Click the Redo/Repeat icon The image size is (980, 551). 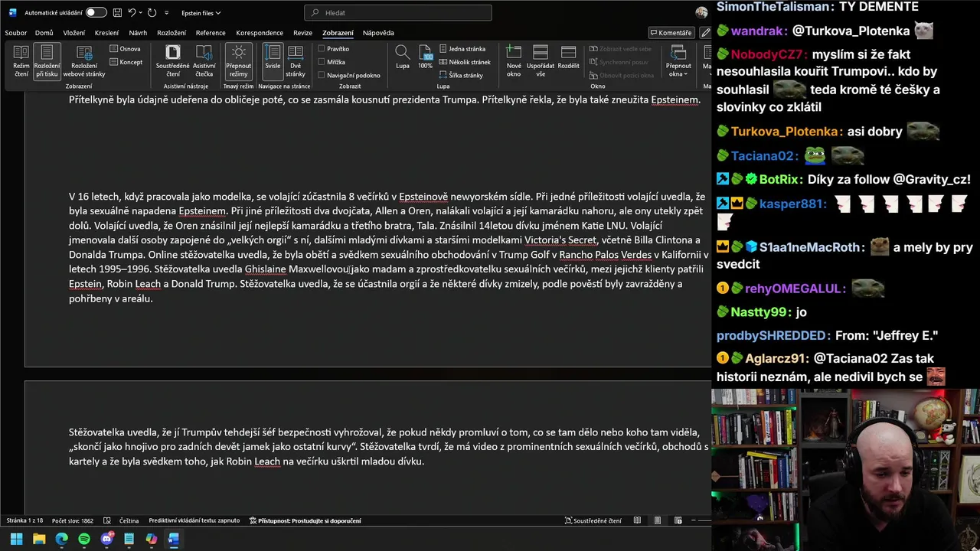coord(152,13)
